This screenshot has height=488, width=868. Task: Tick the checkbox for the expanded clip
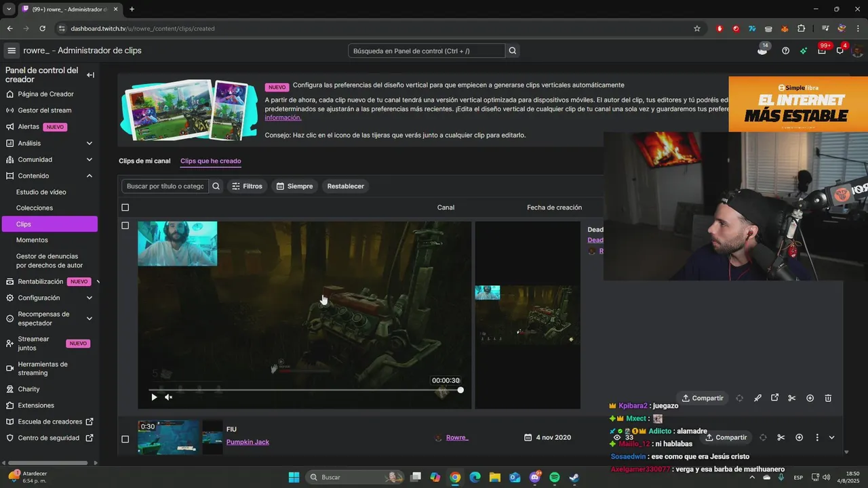tap(125, 226)
